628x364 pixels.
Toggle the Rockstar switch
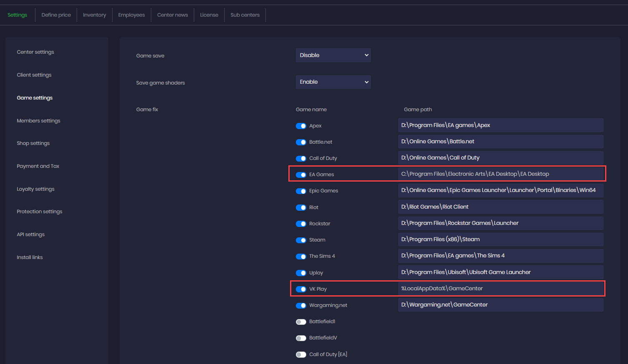(301, 224)
